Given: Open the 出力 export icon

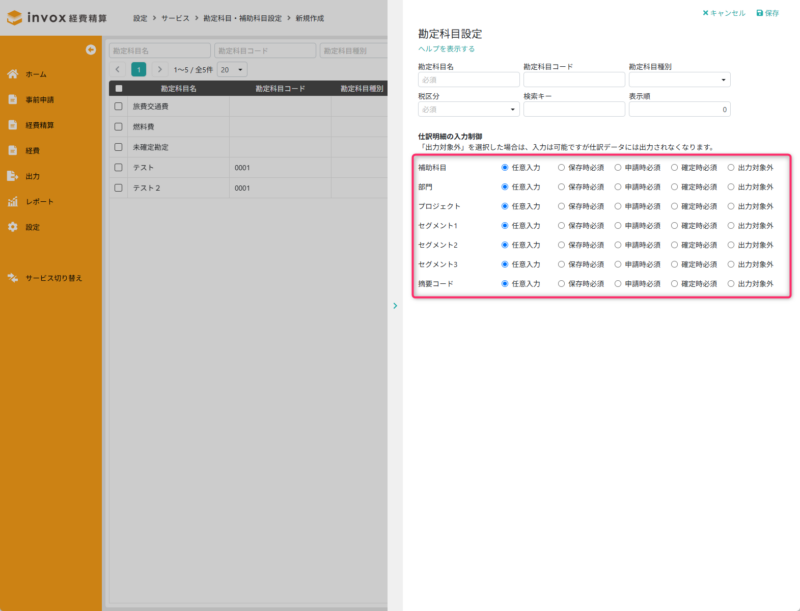Looking at the screenshot, I should (x=12, y=176).
